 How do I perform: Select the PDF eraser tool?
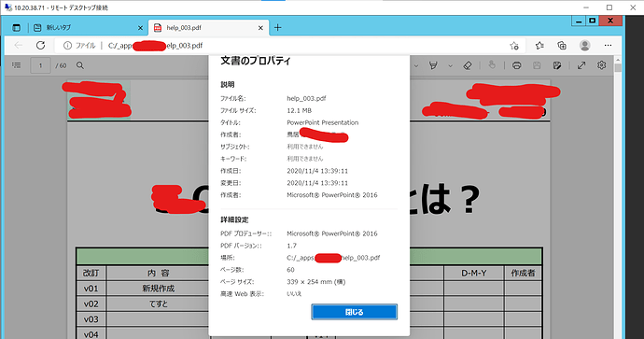[x=468, y=65]
